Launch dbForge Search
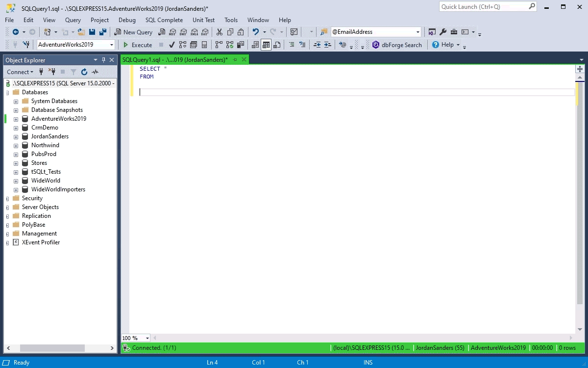Viewport: 588px width, 368px height. click(397, 45)
